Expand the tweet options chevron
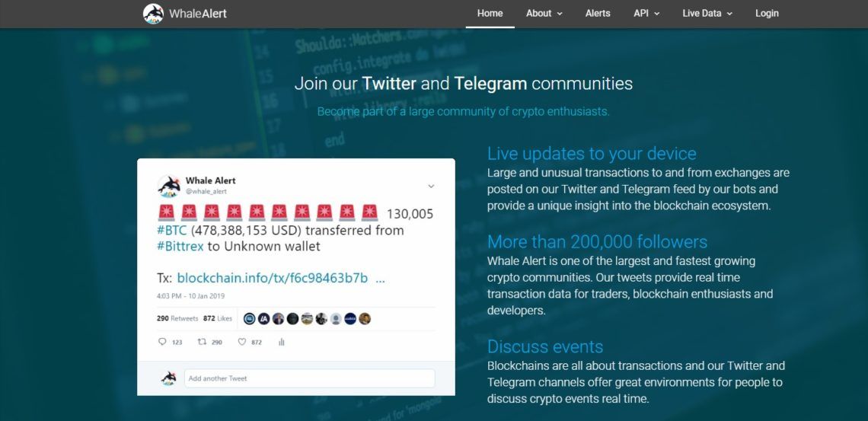 pos(431,187)
